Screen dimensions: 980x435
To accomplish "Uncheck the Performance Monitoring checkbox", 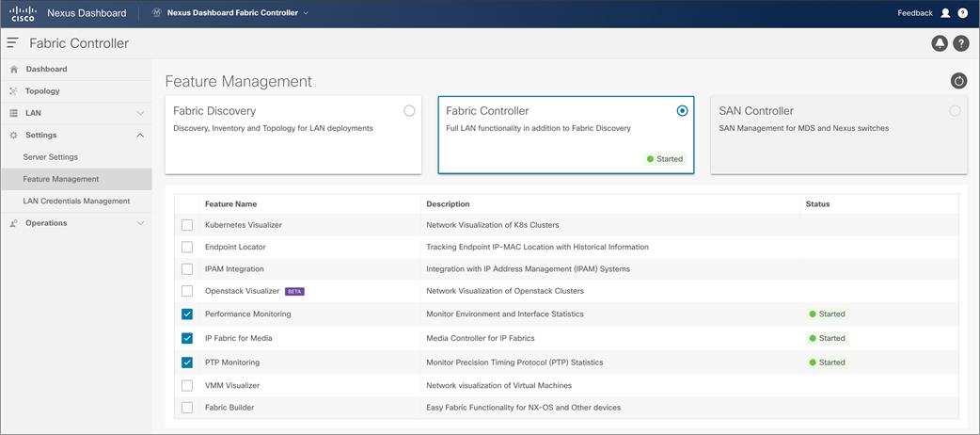I will click(187, 314).
